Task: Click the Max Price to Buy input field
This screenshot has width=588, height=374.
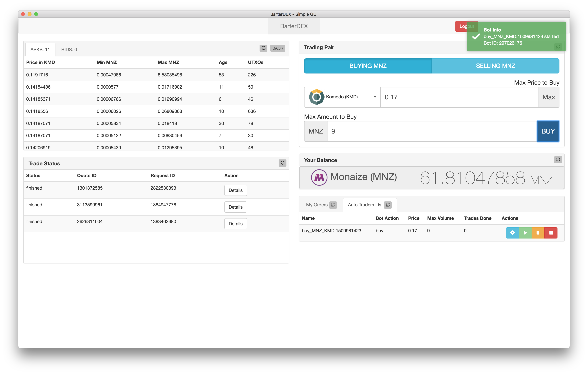Action: click(459, 97)
